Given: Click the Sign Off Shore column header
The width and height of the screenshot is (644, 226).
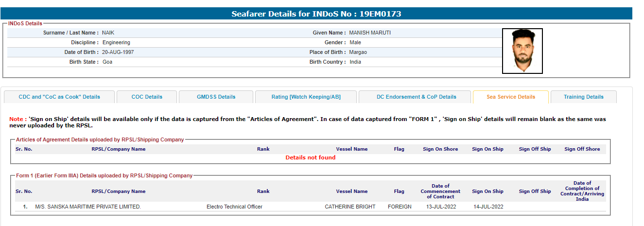Looking at the screenshot, I should (582, 149).
